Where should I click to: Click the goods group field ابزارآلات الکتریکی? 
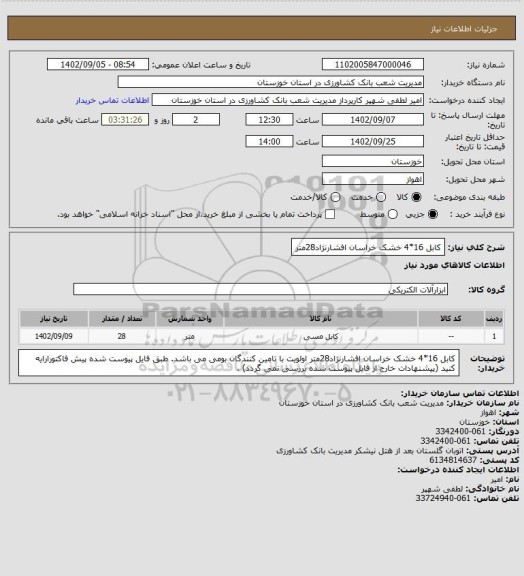tap(260, 289)
